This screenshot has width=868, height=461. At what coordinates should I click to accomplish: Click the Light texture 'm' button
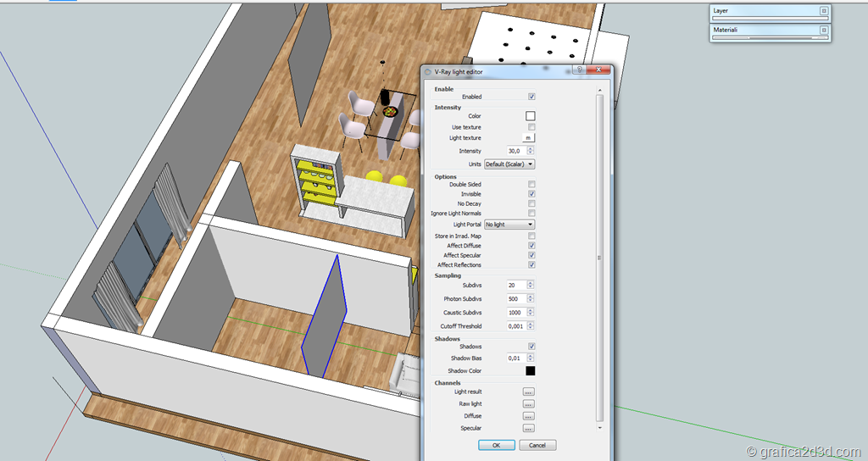point(529,137)
